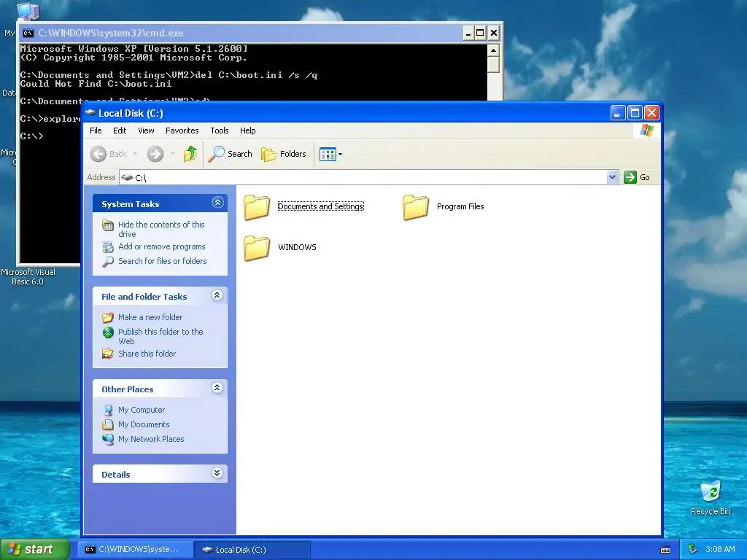Image resolution: width=747 pixels, height=560 pixels.
Task: Expand the Address bar dropdown
Action: (612, 177)
